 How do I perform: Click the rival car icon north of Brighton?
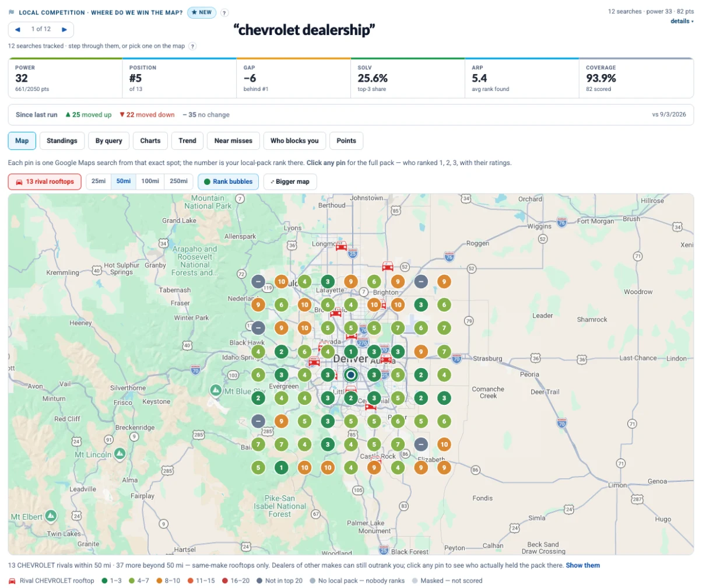[x=387, y=267]
